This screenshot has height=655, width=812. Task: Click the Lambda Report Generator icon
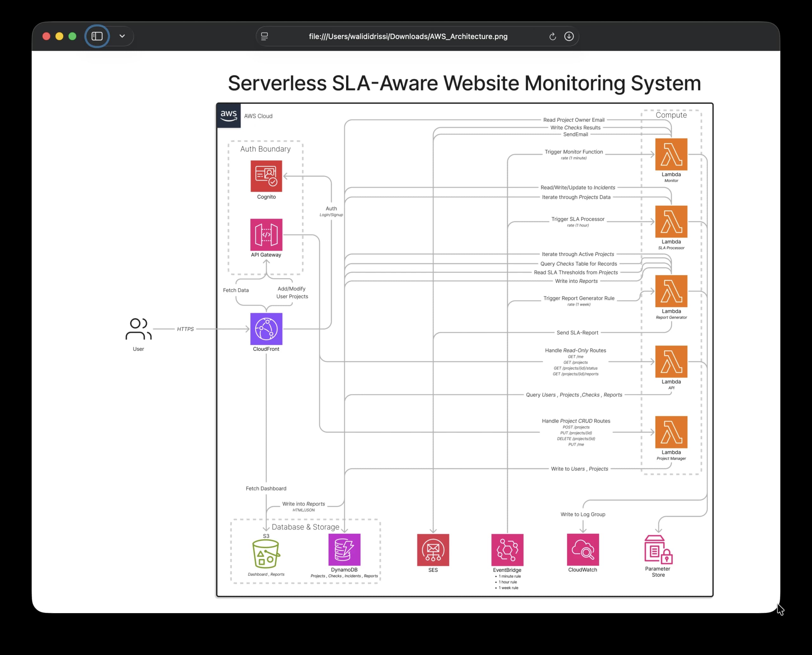671,291
